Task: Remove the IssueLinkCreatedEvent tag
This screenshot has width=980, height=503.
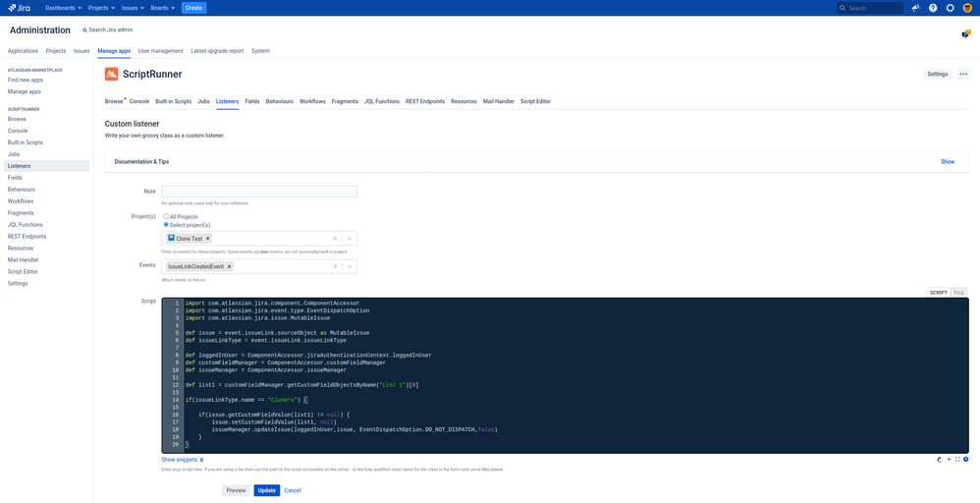Action: click(x=230, y=266)
